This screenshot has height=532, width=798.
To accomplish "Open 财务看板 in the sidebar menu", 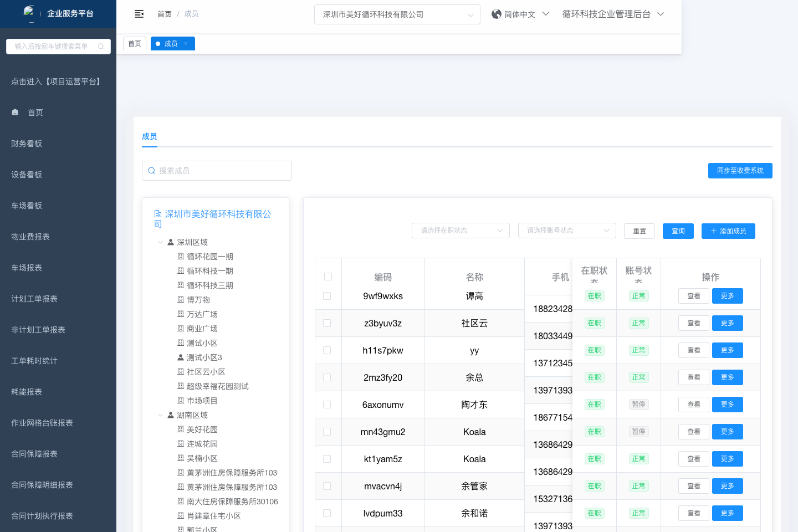I will (27, 144).
